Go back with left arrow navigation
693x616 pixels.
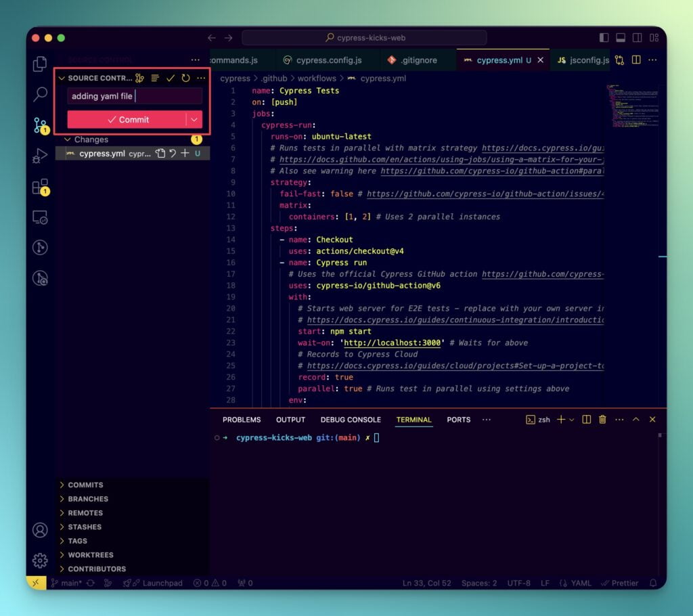[212, 38]
